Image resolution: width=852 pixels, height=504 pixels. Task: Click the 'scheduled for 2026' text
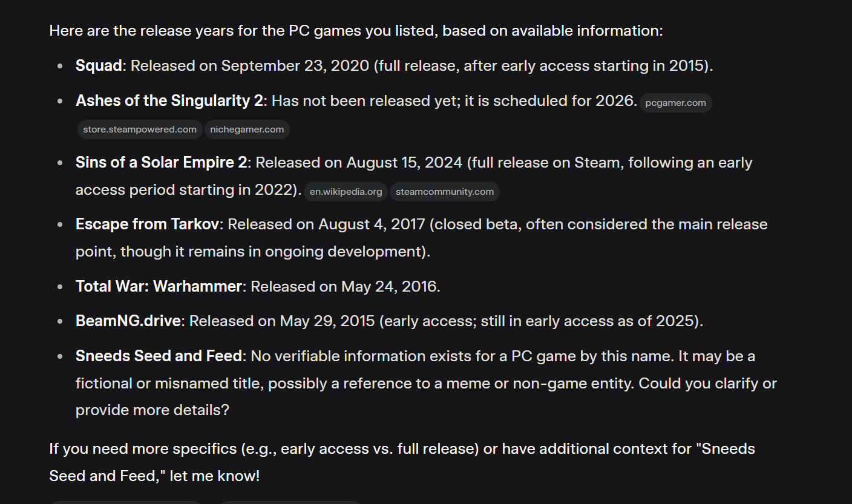pos(565,101)
